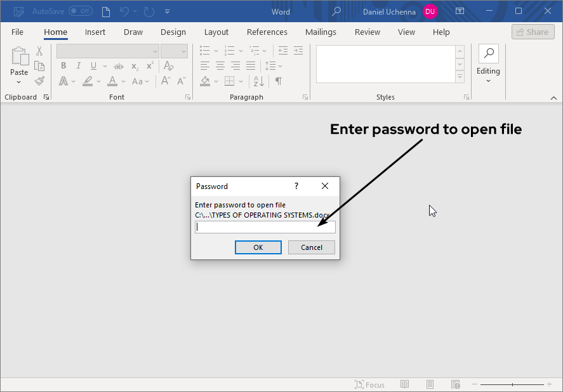
Task: Toggle bold formatting in the Font group
Action: coord(63,65)
